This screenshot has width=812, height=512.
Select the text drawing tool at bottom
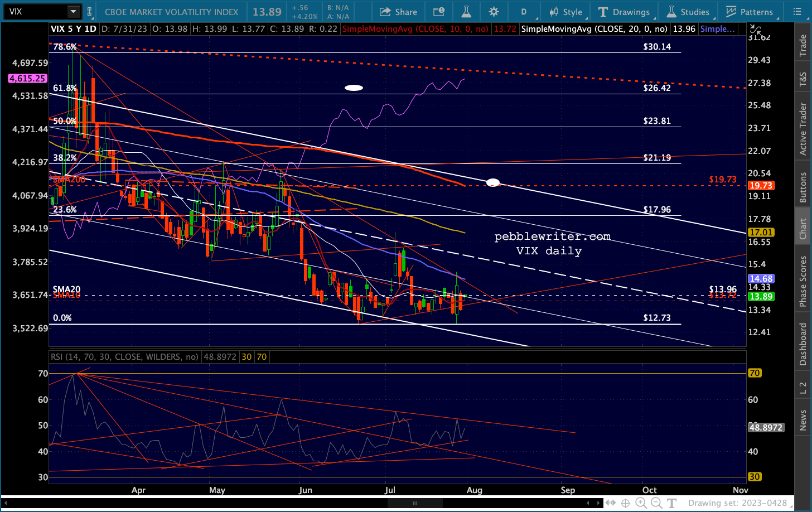coord(672,503)
